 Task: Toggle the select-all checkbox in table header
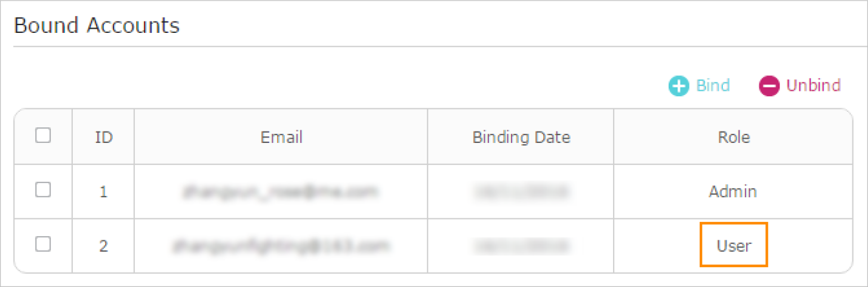tap(43, 136)
